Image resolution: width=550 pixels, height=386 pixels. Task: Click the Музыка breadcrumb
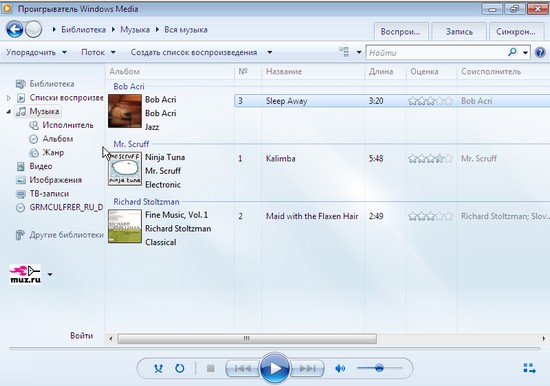135,29
